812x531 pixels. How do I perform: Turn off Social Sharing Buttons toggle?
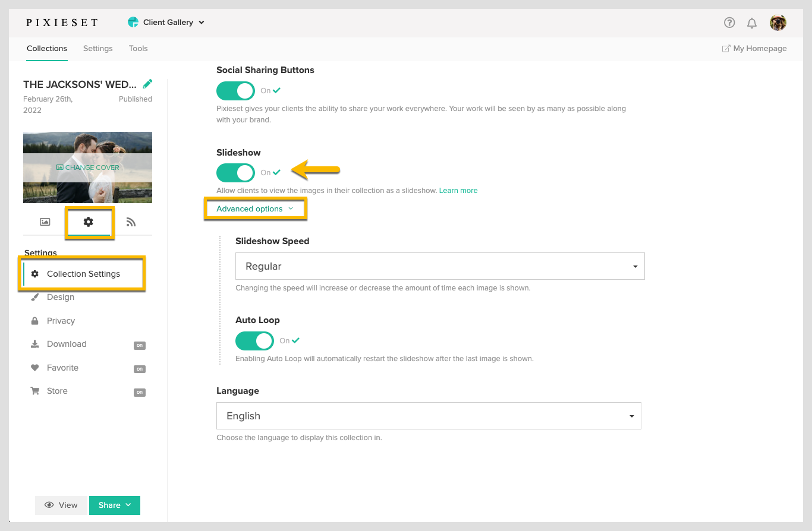click(235, 91)
